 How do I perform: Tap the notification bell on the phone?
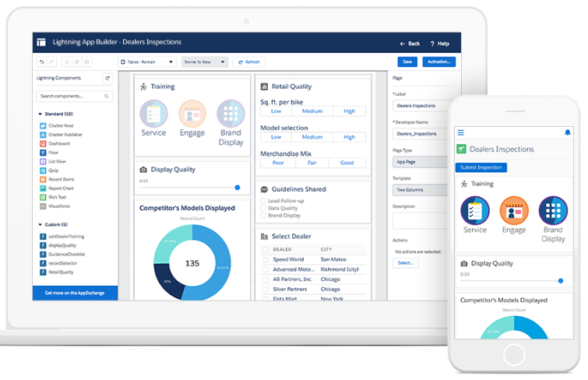coord(568,132)
